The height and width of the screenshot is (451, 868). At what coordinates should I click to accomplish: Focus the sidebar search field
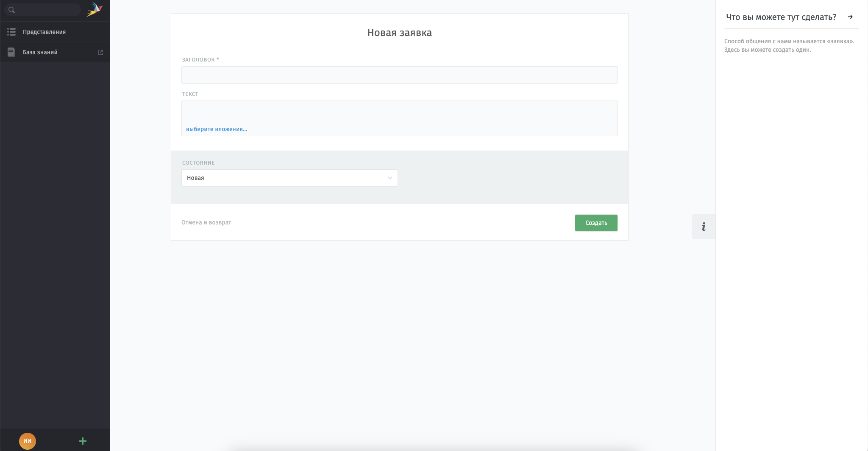click(x=43, y=10)
